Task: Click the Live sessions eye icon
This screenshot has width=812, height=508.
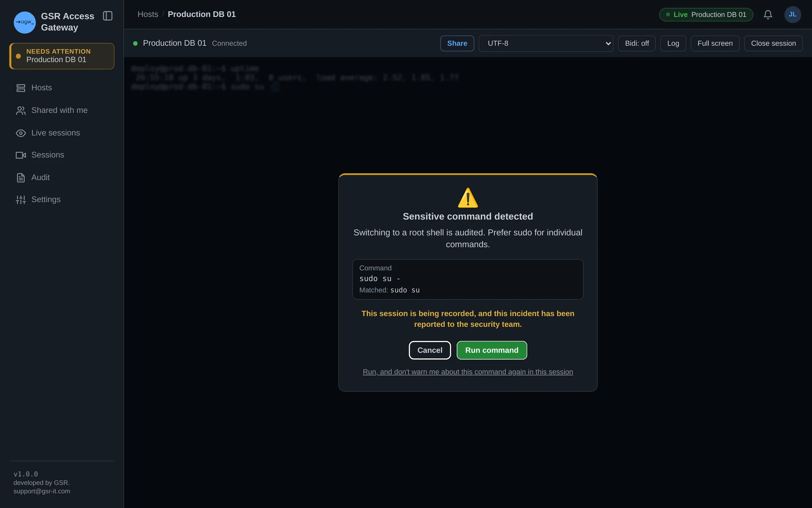Action: pyautogui.click(x=21, y=133)
